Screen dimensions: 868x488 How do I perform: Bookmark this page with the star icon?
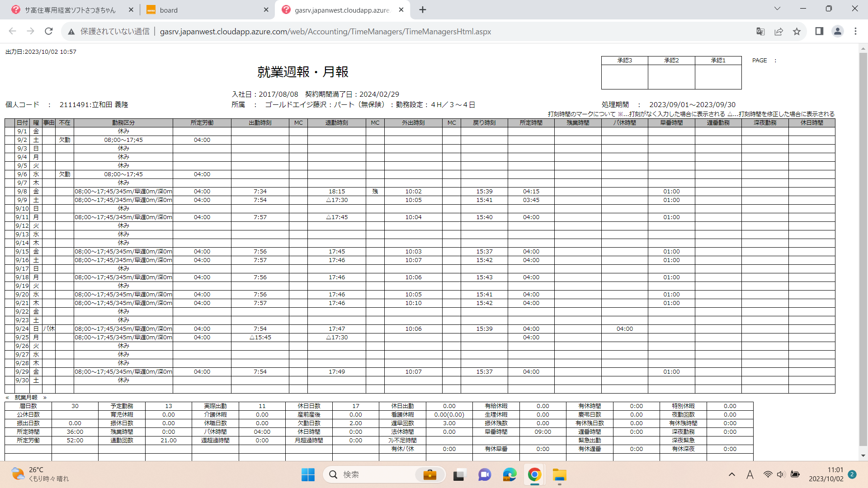coord(797,31)
